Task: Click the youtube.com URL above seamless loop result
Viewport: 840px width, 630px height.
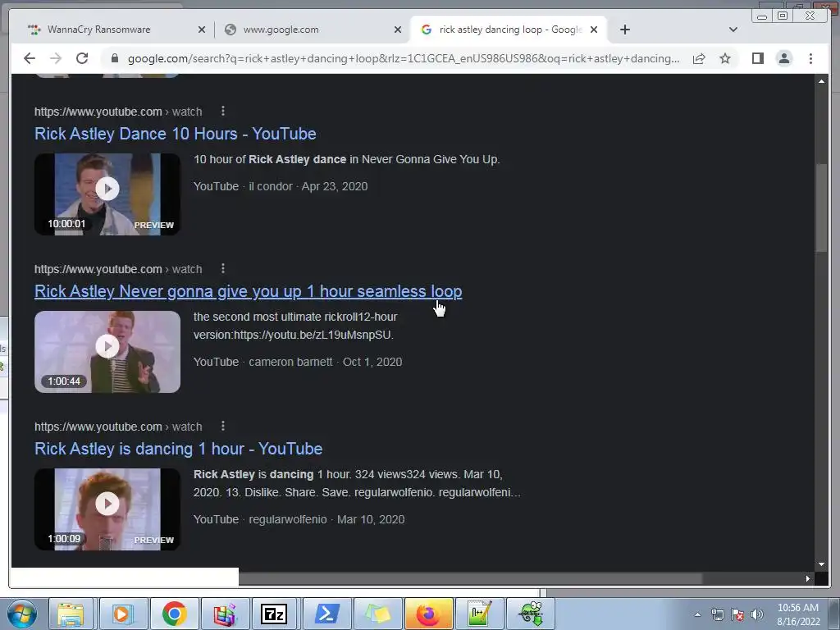Action: pyautogui.click(x=118, y=269)
